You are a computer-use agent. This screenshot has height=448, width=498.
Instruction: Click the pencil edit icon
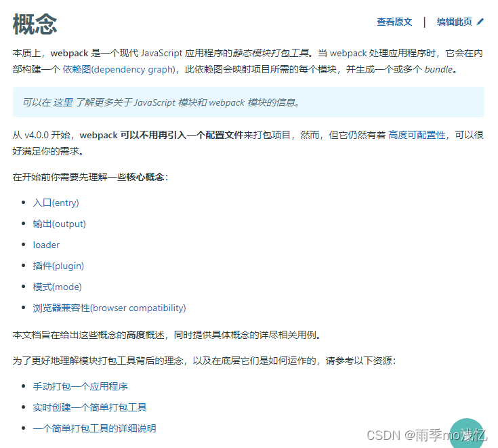tap(480, 22)
